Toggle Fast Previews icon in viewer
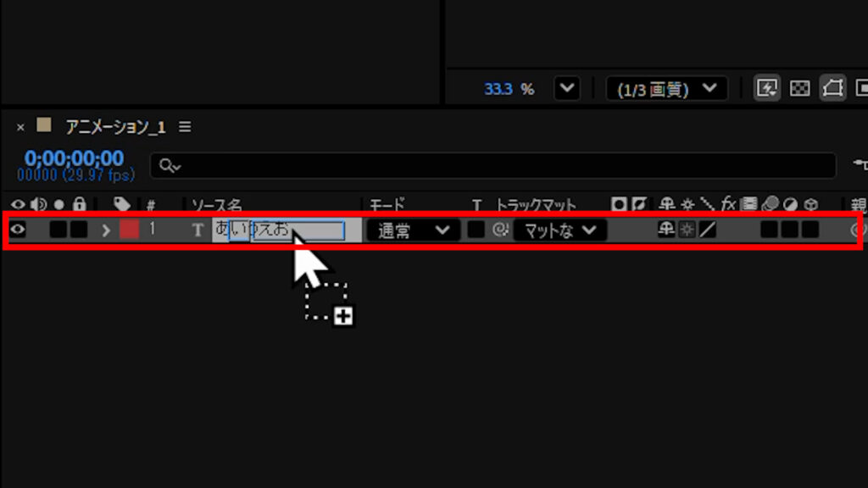The height and width of the screenshot is (488, 868). click(x=766, y=88)
